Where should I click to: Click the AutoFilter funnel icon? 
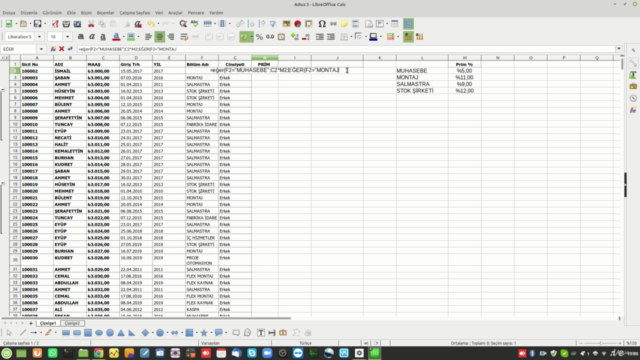273,24
